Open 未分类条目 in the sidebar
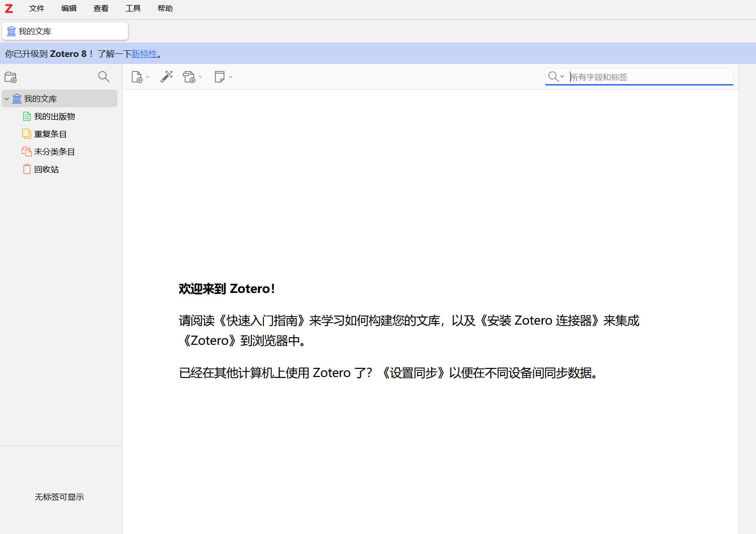Viewport: 756px width, 534px height. pyautogui.click(x=54, y=151)
